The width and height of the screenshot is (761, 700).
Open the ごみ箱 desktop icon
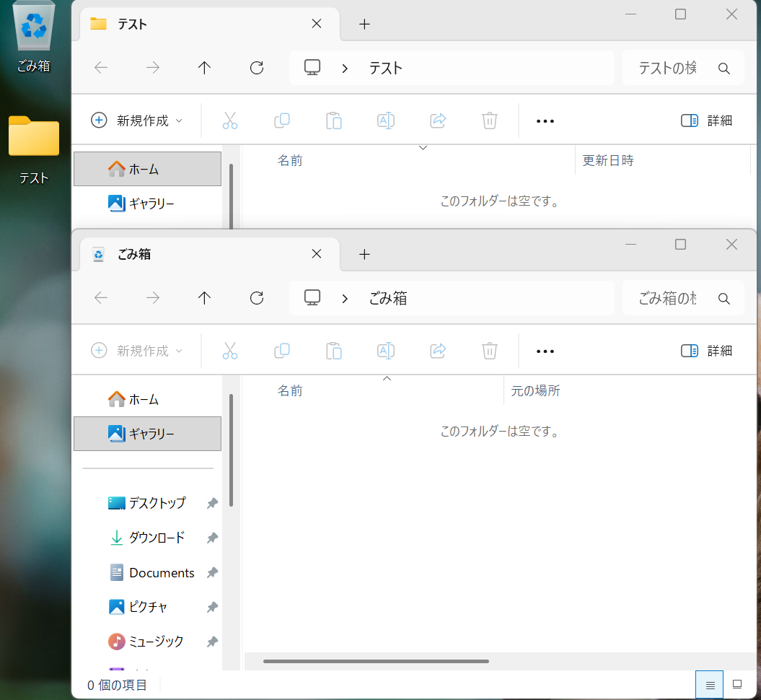pos(33,37)
